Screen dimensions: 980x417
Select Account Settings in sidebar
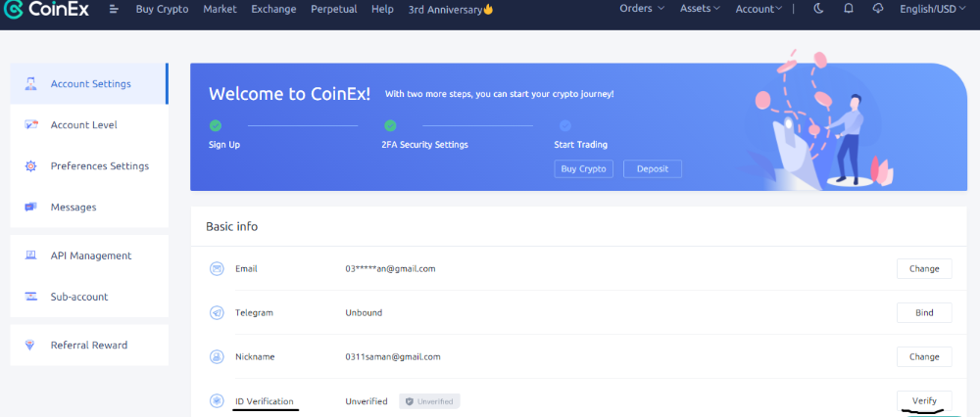click(89, 83)
